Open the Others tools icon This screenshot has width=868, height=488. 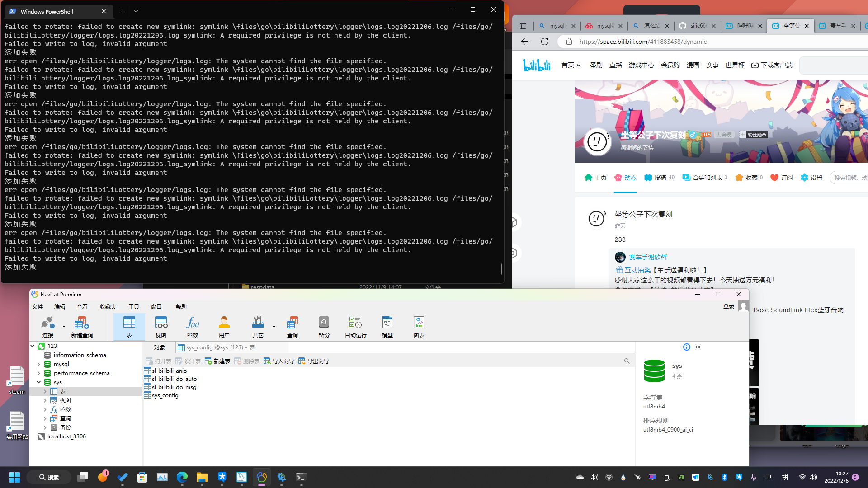pyautogui.click(x=258, y=327)
